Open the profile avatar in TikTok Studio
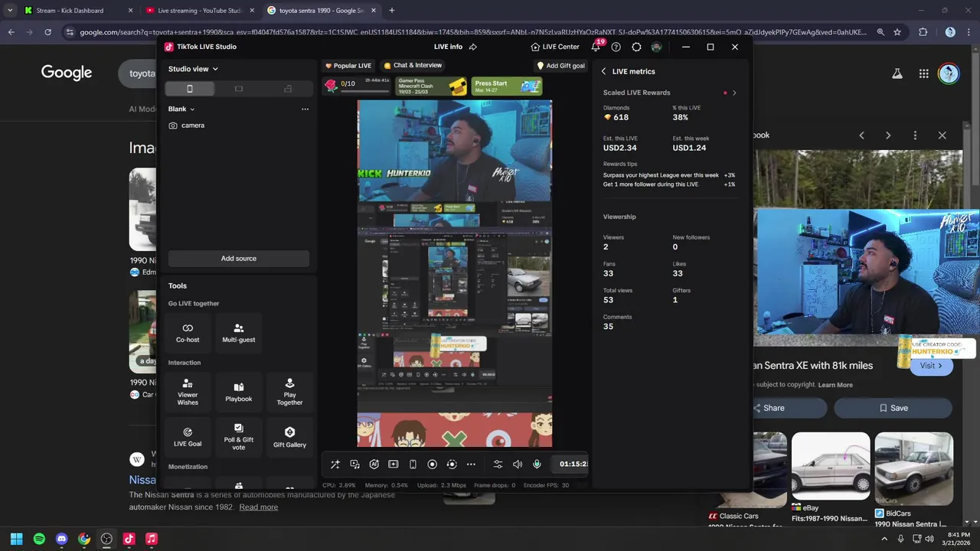 tap(656, 47)
